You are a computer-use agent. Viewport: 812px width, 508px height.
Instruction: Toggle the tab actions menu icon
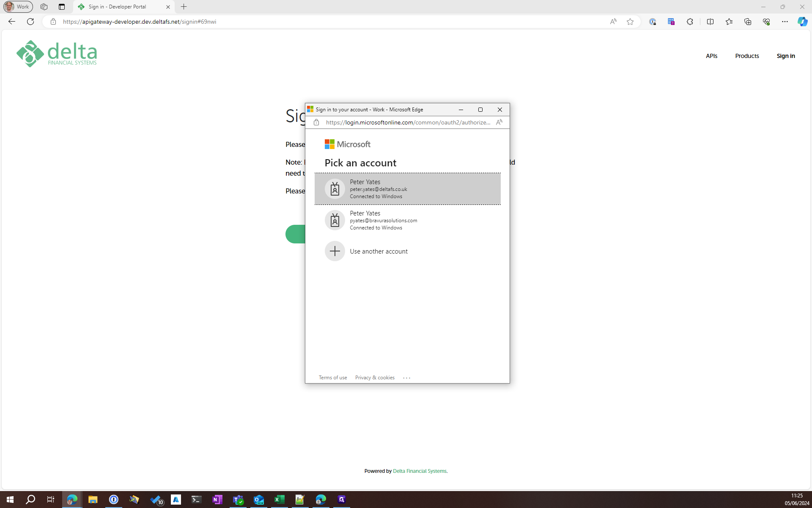(x=62, y=7)
